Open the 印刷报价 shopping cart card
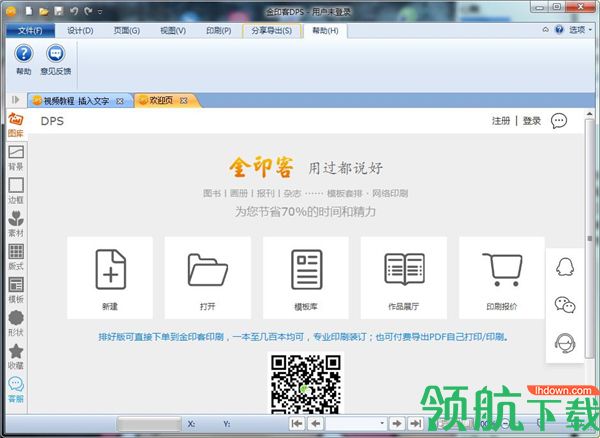The image size is (600, 438). point(502,278)
